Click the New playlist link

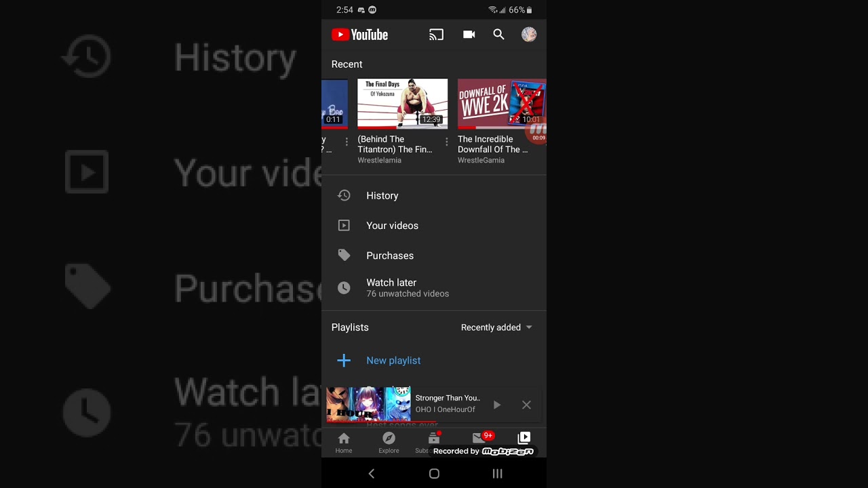pos(393,361)
